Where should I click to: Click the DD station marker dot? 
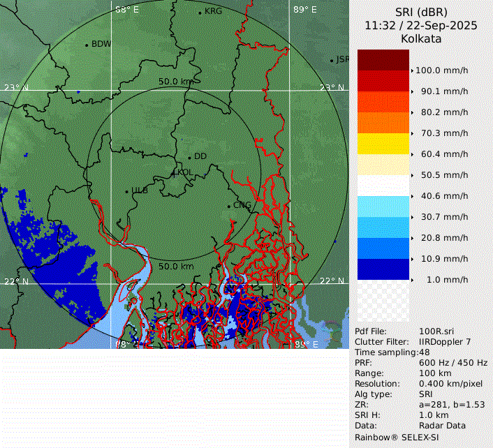pos(189,157)
